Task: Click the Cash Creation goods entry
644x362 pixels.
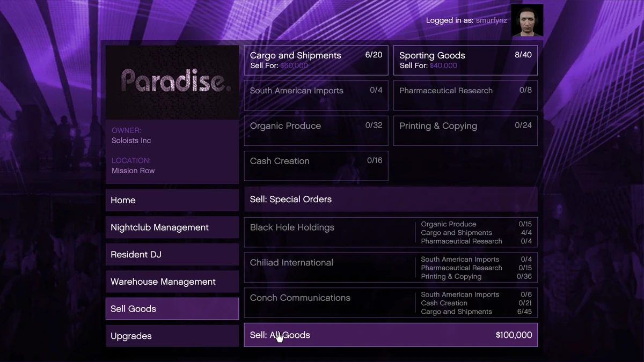Action: click(316, 166)
